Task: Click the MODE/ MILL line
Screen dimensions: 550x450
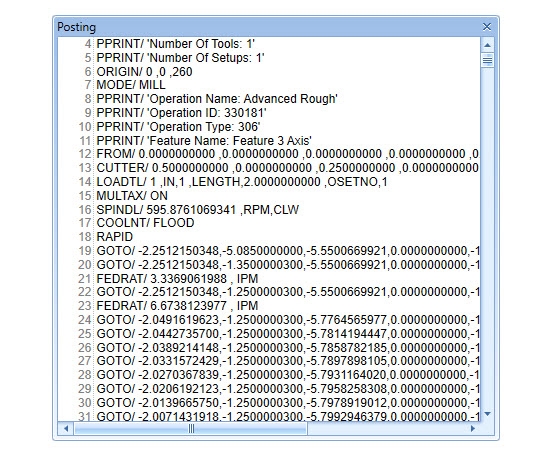Action: [x=131, y=85]
